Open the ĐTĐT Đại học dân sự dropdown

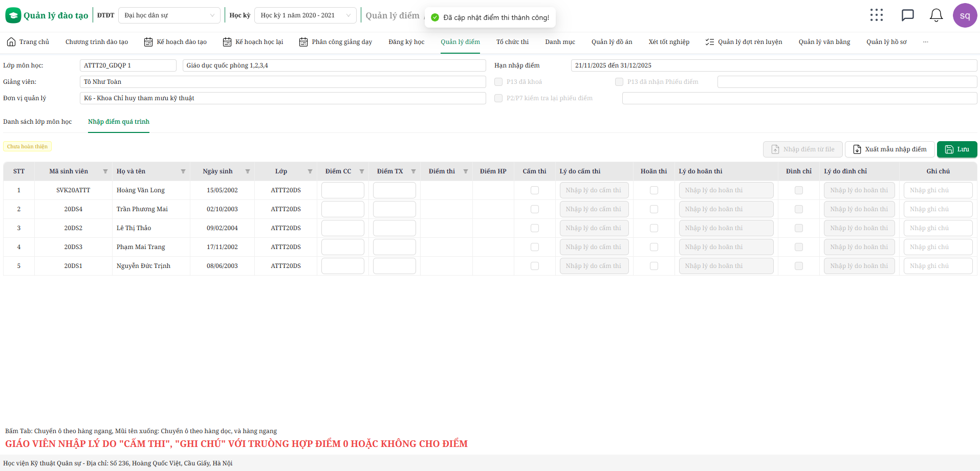[169, 15]
